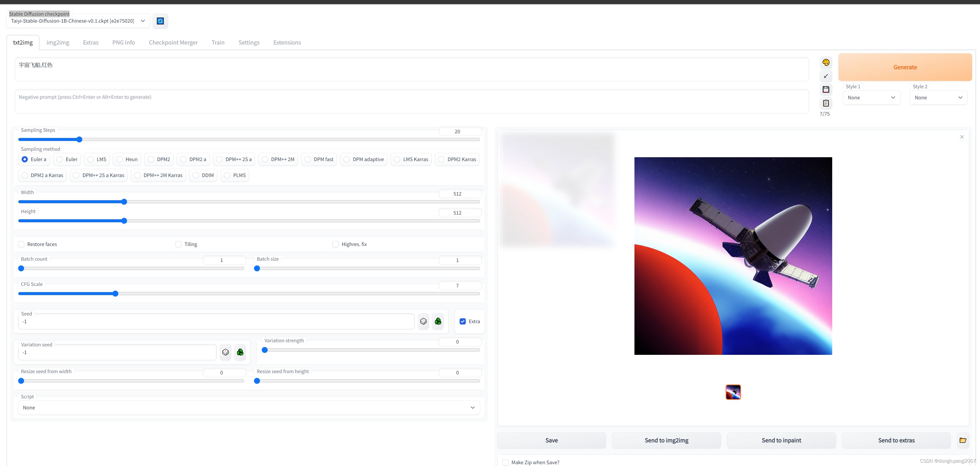The image size is (980, 466).
Task: Click the floppy disk save style icon
Action: pos(826,89)
